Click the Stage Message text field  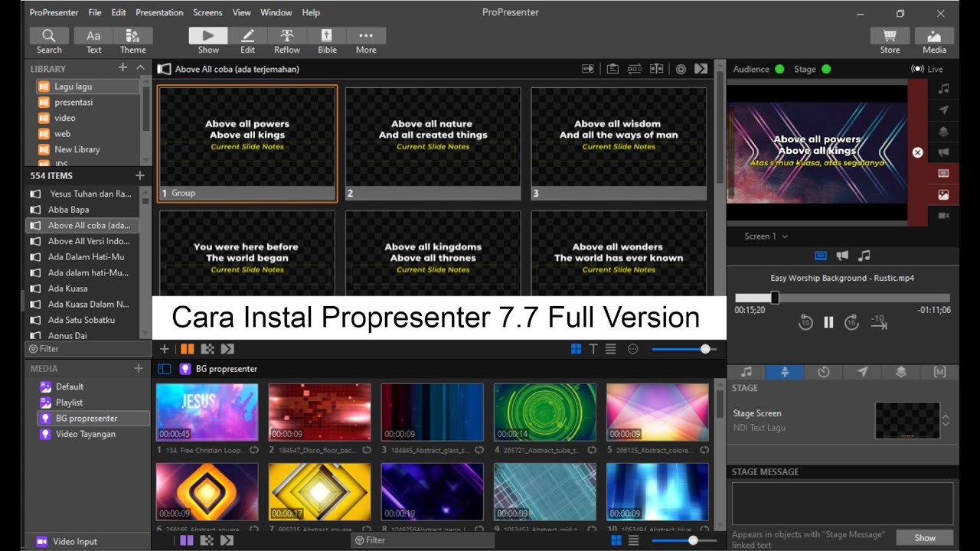(842, 503)
